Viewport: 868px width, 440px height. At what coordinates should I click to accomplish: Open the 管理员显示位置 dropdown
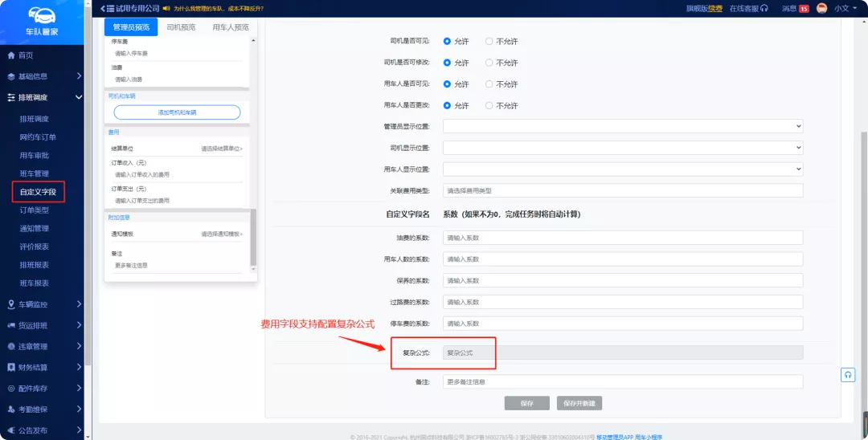click(x=623, y=127)
